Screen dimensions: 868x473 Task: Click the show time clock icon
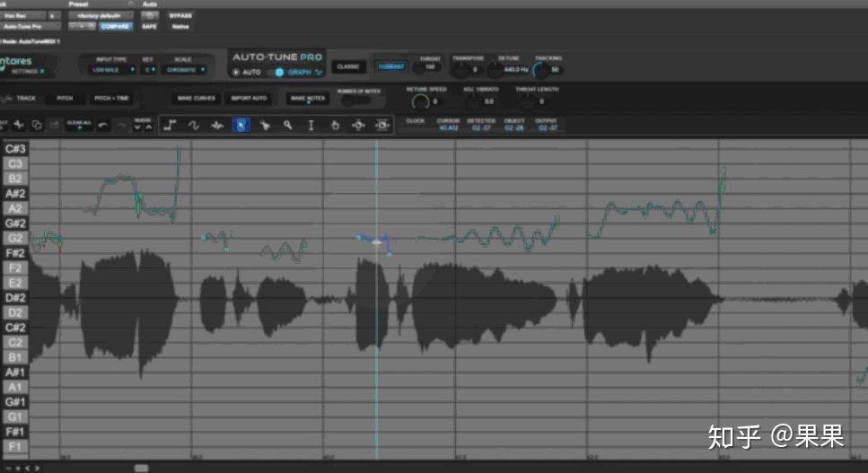382,126
